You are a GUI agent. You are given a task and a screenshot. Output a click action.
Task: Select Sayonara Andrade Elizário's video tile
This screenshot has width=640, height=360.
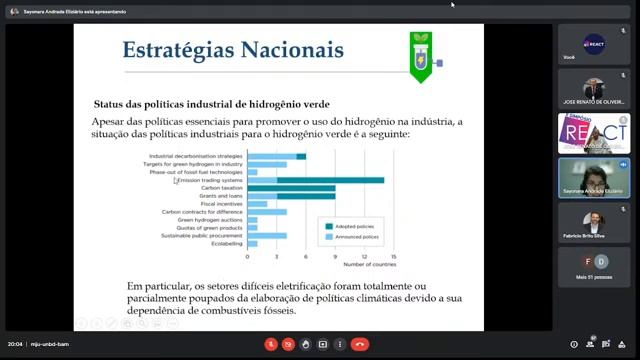(594, 178)
